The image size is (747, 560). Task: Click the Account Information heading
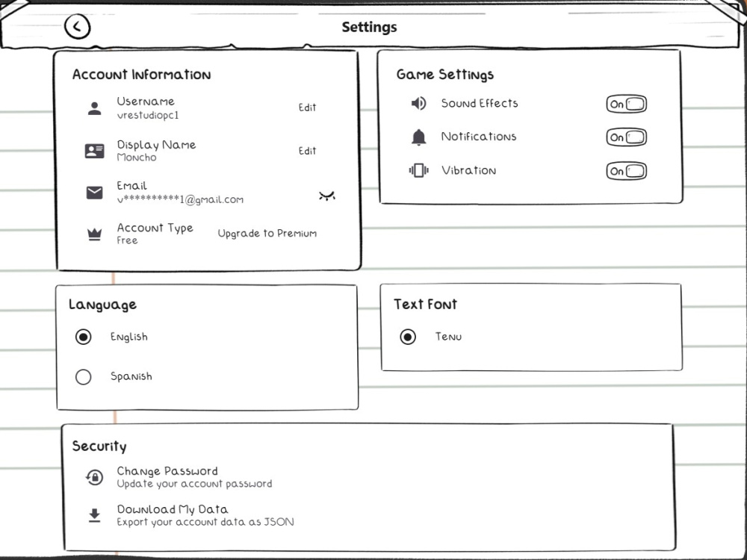pos(141,75)
